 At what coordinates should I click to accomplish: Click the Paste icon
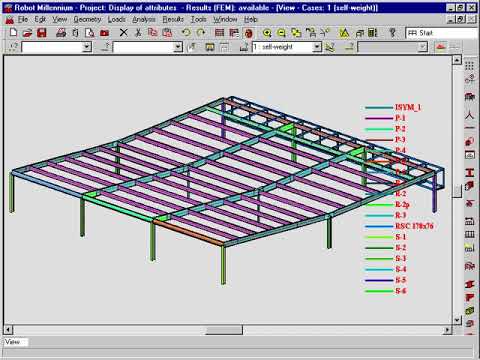click(x=167, y=33)
